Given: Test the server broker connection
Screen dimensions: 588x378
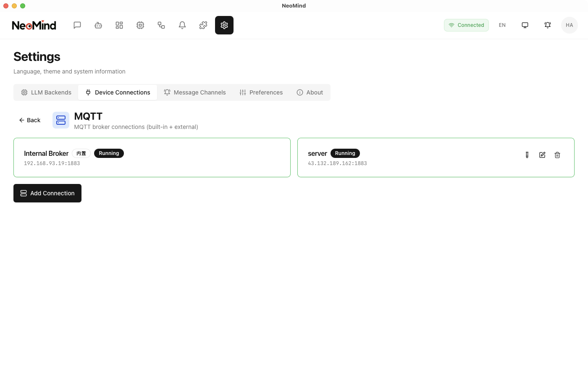Looking at the screenshot, I should 527,155.
